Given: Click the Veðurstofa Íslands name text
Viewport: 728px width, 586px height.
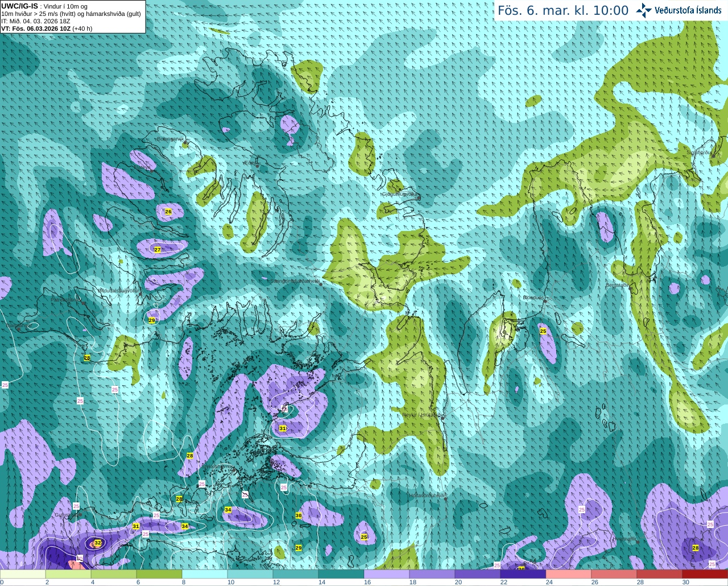Looking at the screenshot, I should 688,10.
